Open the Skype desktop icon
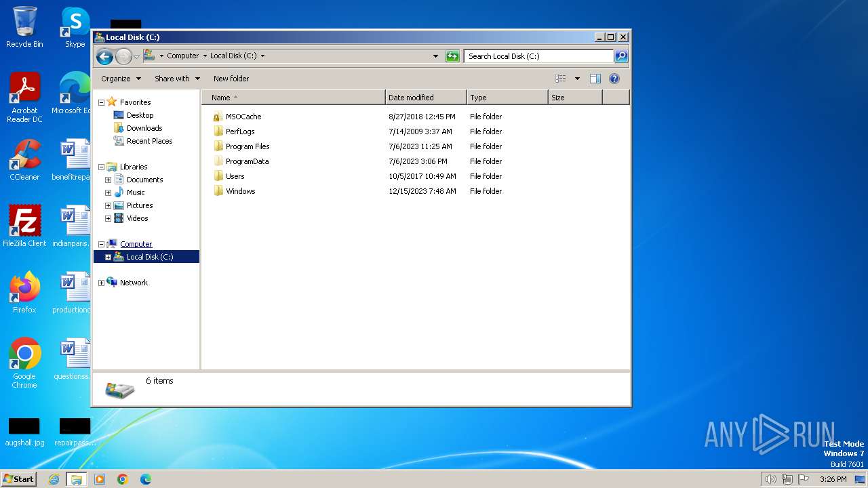This screenshot has height=488, width=868. 75,27
